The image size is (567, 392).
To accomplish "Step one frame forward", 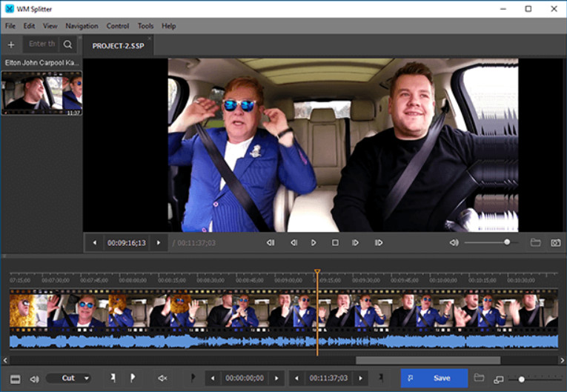I will (356, 242).
